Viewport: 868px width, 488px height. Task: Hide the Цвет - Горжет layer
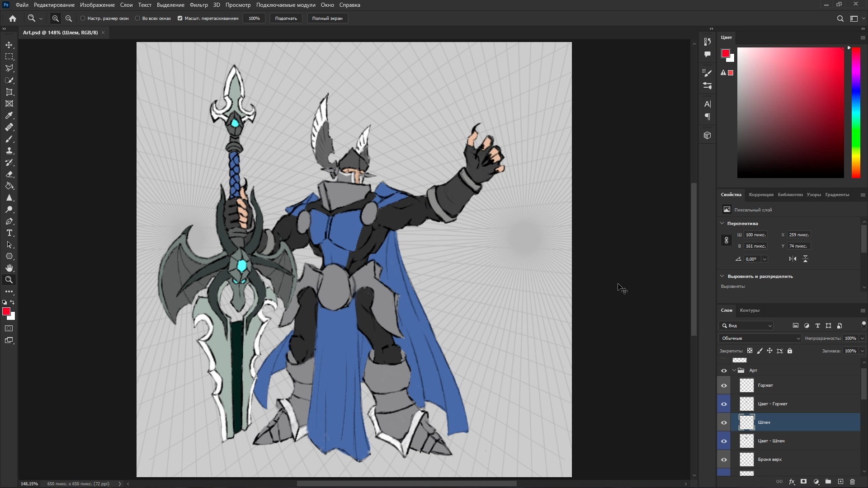point(724,404)
